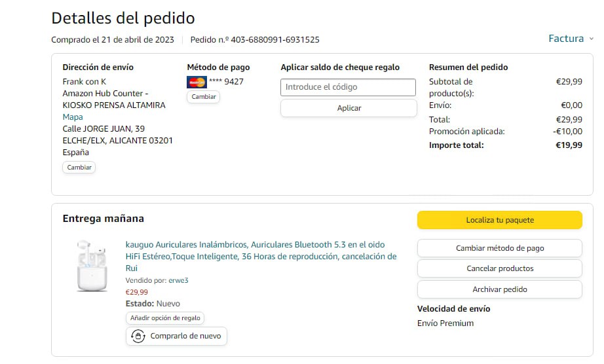Open the Mapa link for pickup location
604x364 pixels.
[x=73, y=117]
